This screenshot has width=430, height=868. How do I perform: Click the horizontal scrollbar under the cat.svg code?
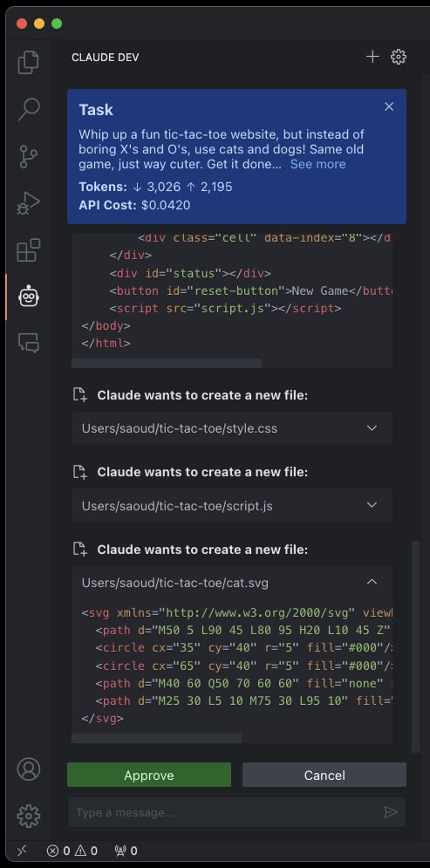click(157, 739)
